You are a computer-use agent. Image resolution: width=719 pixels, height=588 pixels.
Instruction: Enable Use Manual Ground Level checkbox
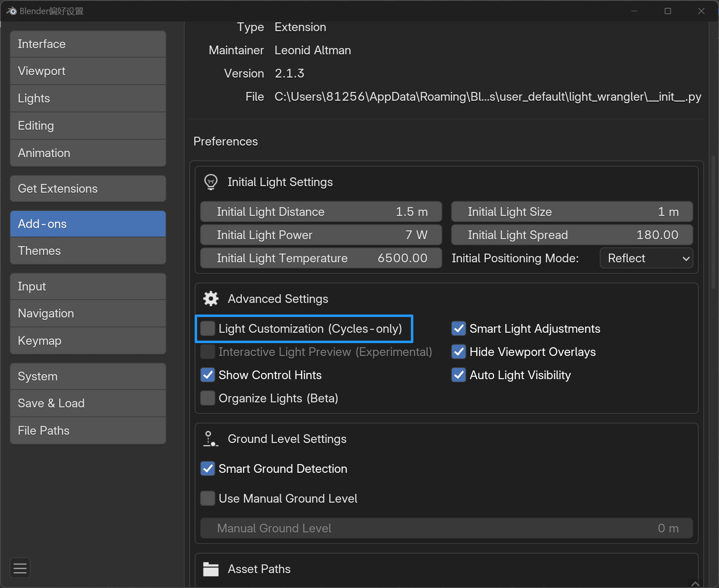(207, 498)
